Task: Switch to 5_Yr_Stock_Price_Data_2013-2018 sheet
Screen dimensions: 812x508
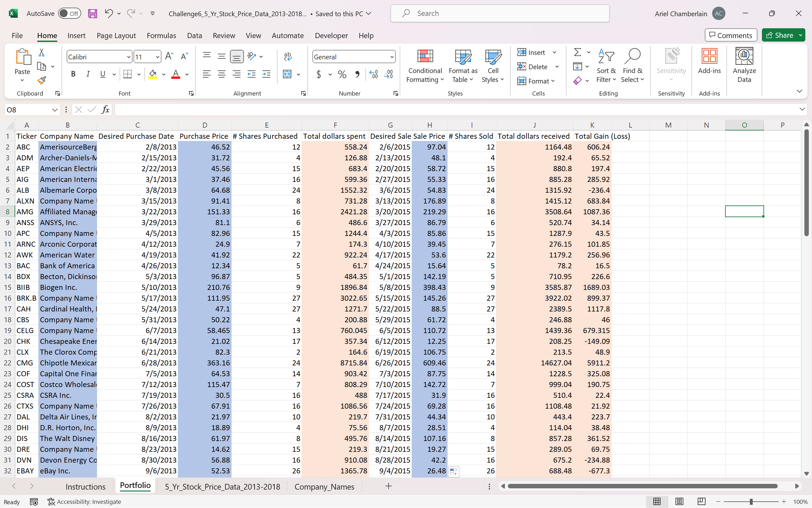Action: coord(222,486)
